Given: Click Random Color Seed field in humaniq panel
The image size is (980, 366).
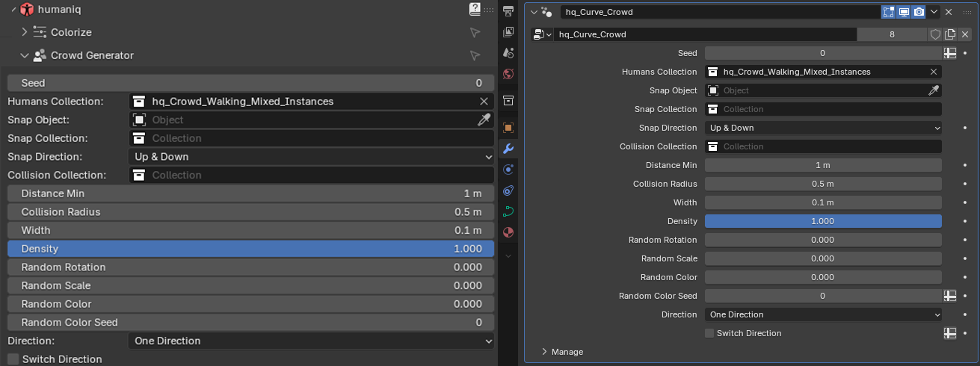Looking at the screenshot, I should (250, 323).
